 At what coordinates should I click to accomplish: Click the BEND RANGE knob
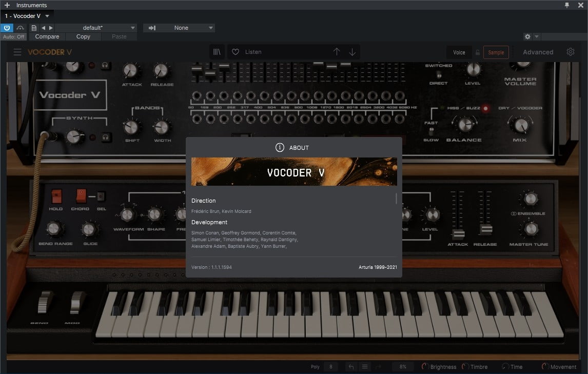click(54, 228)
